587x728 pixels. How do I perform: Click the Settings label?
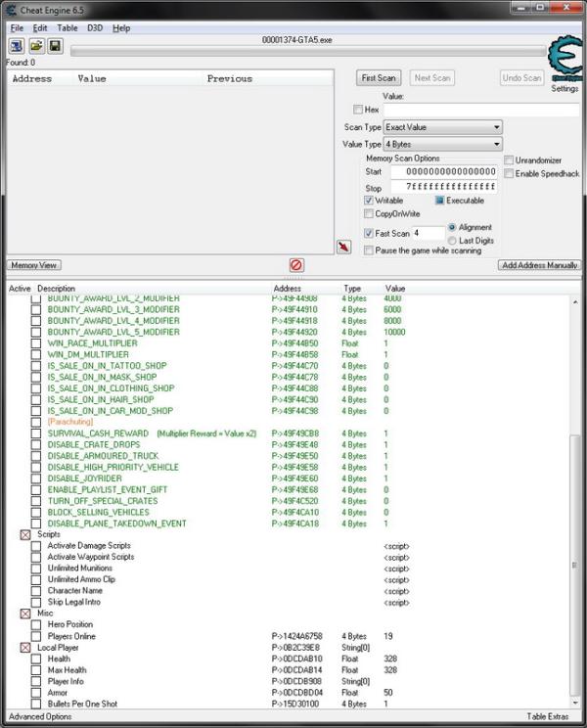pos(564,88)
